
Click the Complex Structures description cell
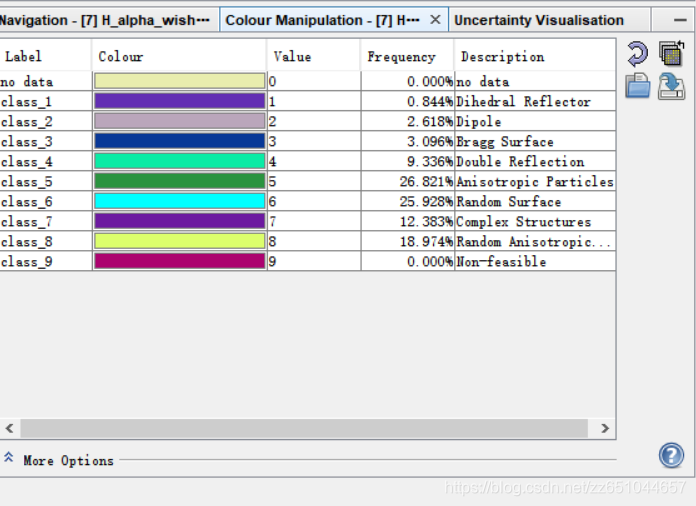point(535,221)
